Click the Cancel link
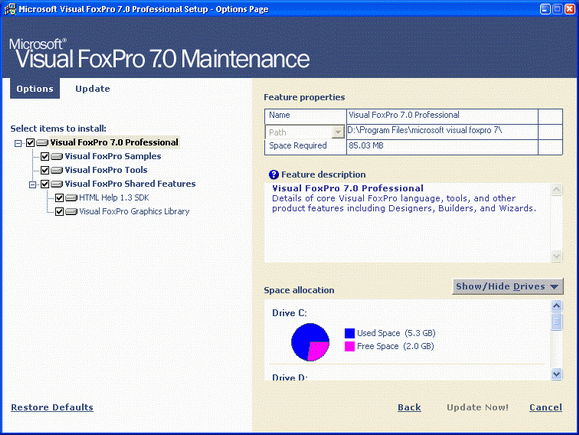The width and height of the screenshot is (579, 435). pyautogui.click(x=545, y=407)
